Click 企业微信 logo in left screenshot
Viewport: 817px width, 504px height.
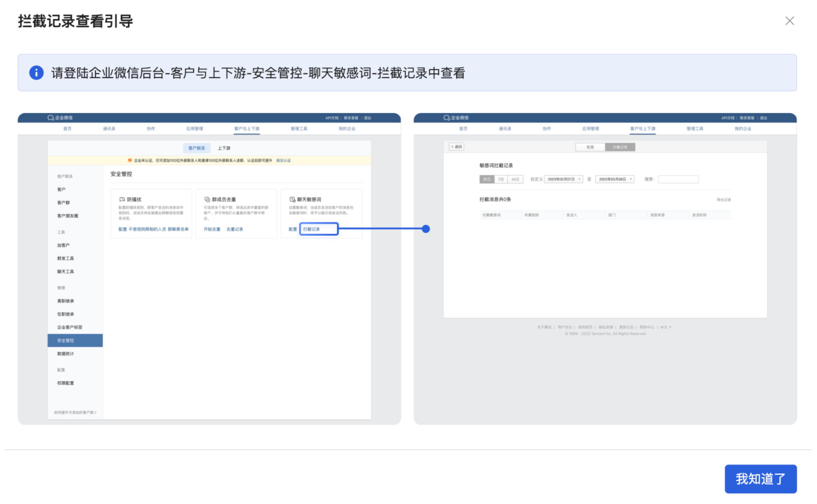click(60, 118)
